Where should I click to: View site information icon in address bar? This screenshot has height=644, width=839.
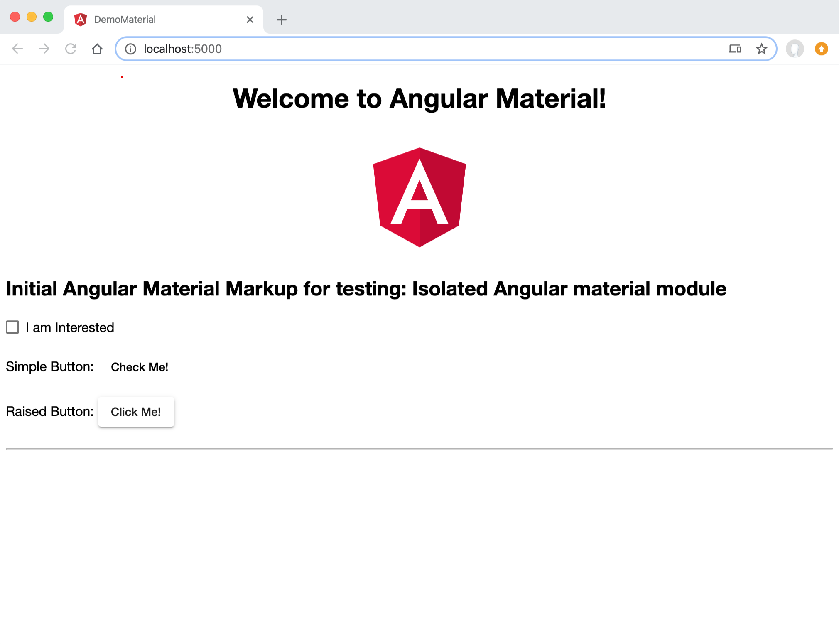[130, 49]
